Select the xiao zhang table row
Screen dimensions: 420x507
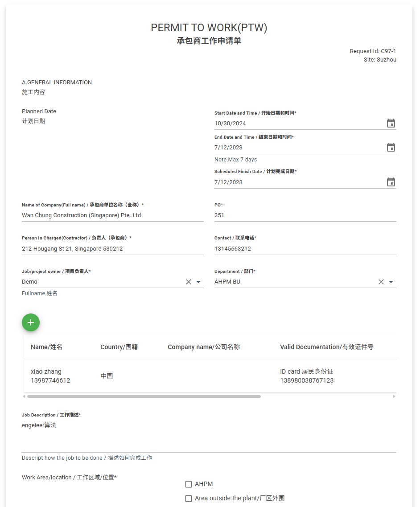coord(210,376)
